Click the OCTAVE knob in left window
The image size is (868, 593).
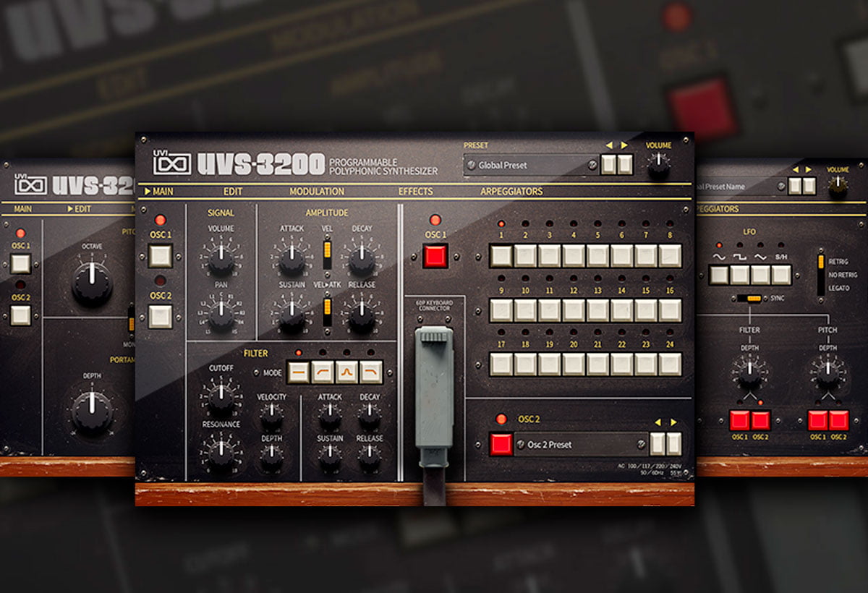[x=92, y=284]
